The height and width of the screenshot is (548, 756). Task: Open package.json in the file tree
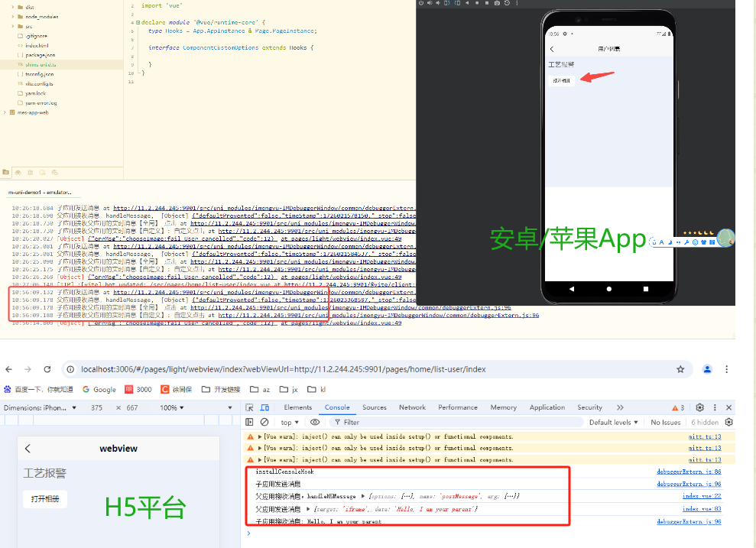(40, 56)
